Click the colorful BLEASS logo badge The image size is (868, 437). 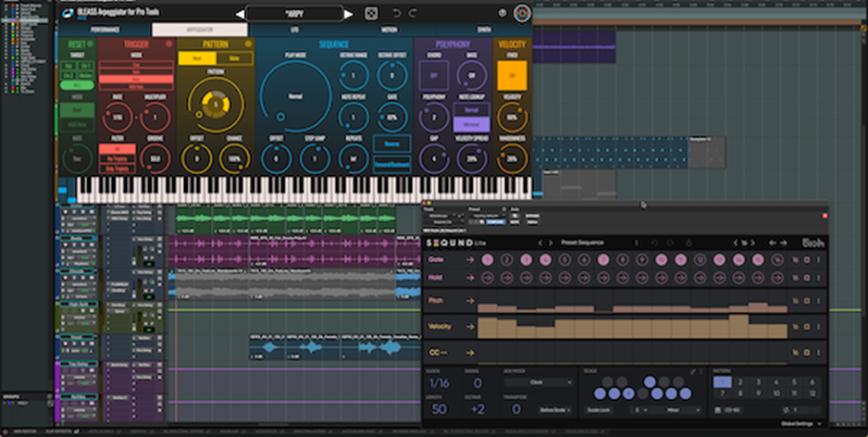(522, 13)
